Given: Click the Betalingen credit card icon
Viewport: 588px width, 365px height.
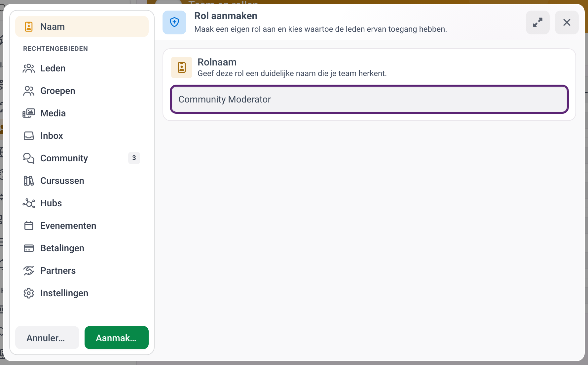Looking at the screenshot, I should coord(29,248).
